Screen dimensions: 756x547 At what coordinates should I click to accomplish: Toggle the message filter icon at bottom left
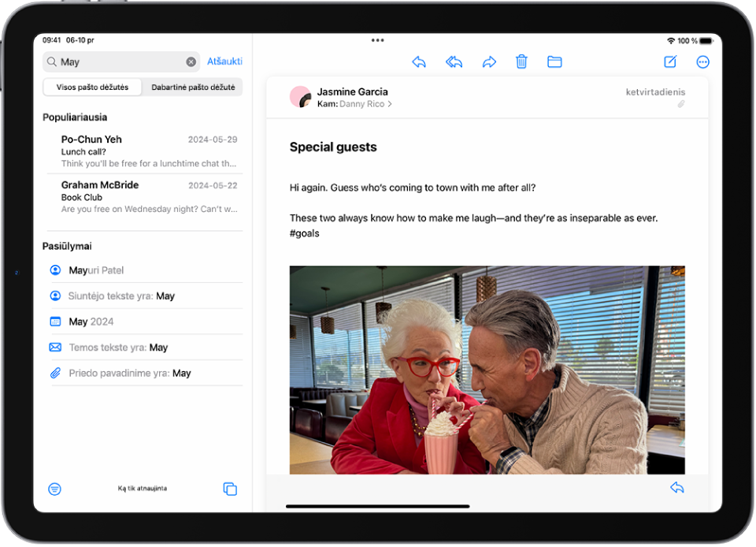click(54, 489)
